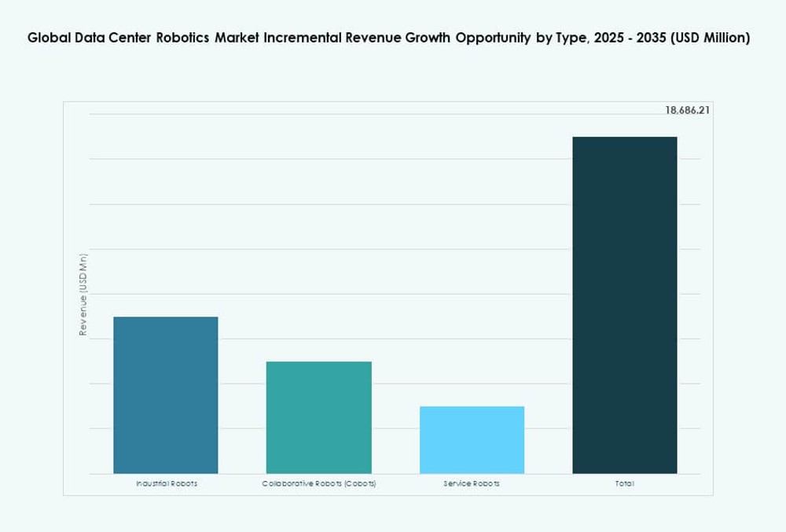Click the dark Total bar
The image size is (786, 532).
[625, 306]
